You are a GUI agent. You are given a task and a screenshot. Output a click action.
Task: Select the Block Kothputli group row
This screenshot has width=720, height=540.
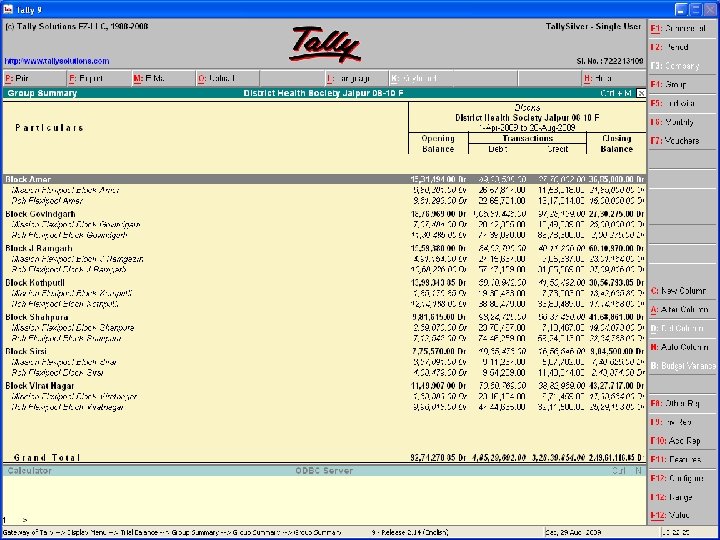[x=324, y=283]
